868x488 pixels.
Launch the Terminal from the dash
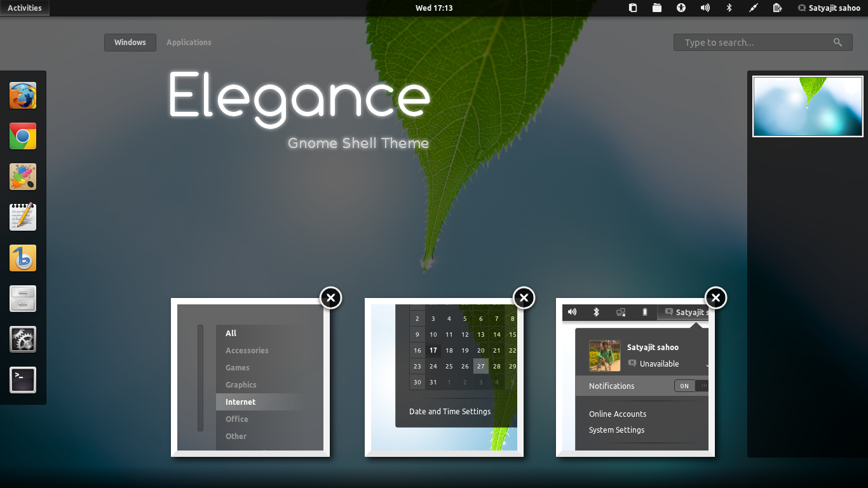23,380
